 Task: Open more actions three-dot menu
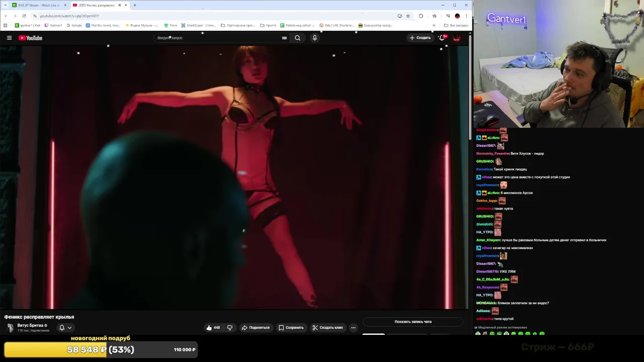(x=353, y=327)
